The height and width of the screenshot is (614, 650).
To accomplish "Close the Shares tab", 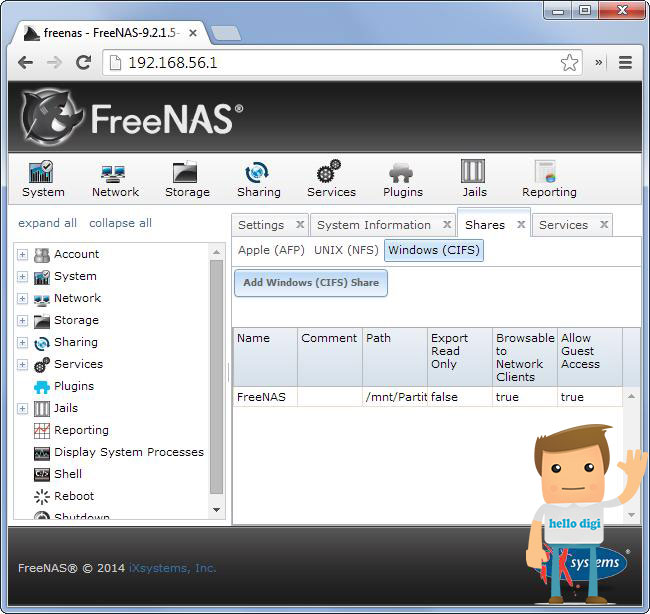I will [x=521, y=225].
